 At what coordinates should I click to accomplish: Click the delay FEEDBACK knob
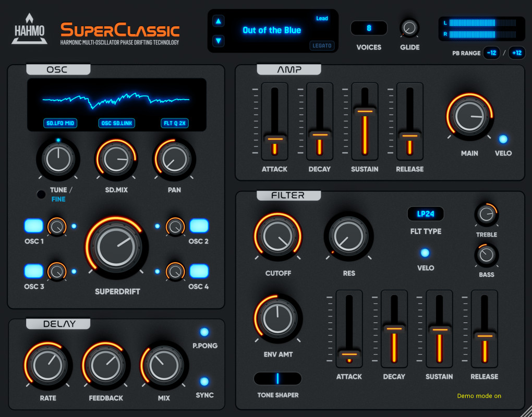click(106, 365)
